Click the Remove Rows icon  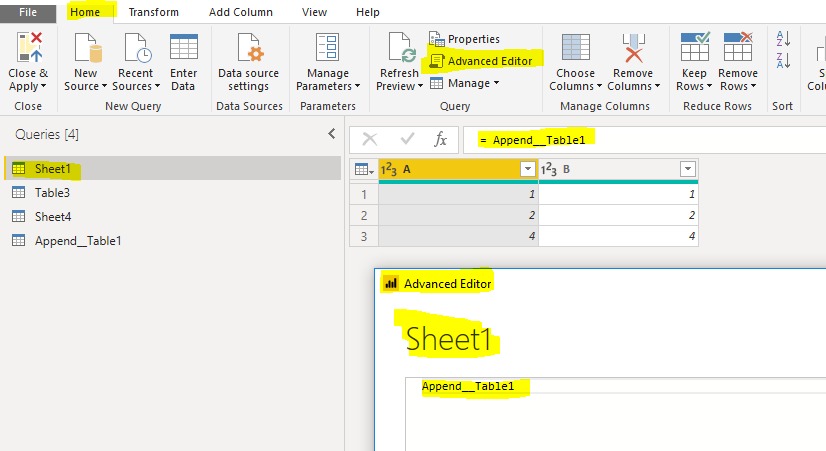(738, 47)
